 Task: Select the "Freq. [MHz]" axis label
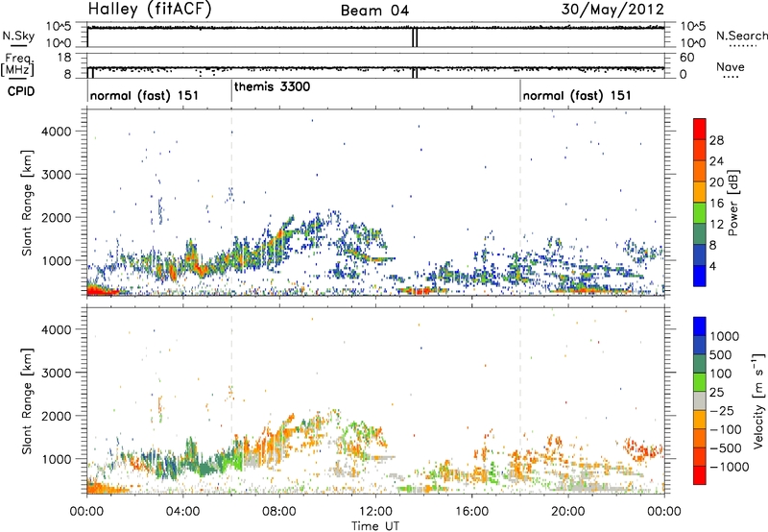click(x=18, y=65)
